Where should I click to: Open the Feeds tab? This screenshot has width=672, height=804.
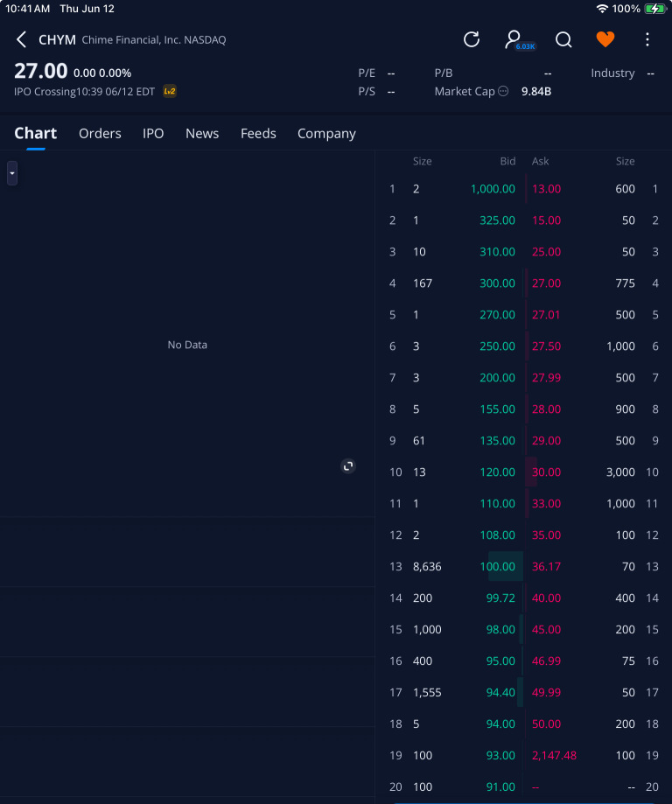258,133
